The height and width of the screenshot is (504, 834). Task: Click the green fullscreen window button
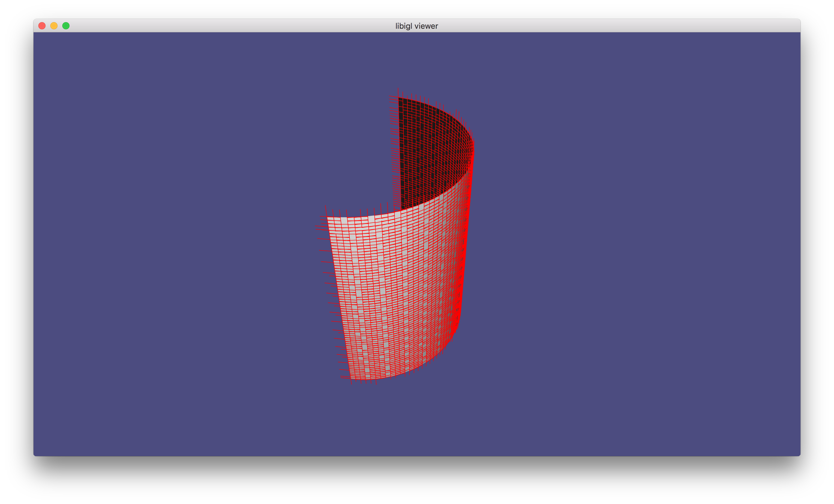tap(66, 26)
